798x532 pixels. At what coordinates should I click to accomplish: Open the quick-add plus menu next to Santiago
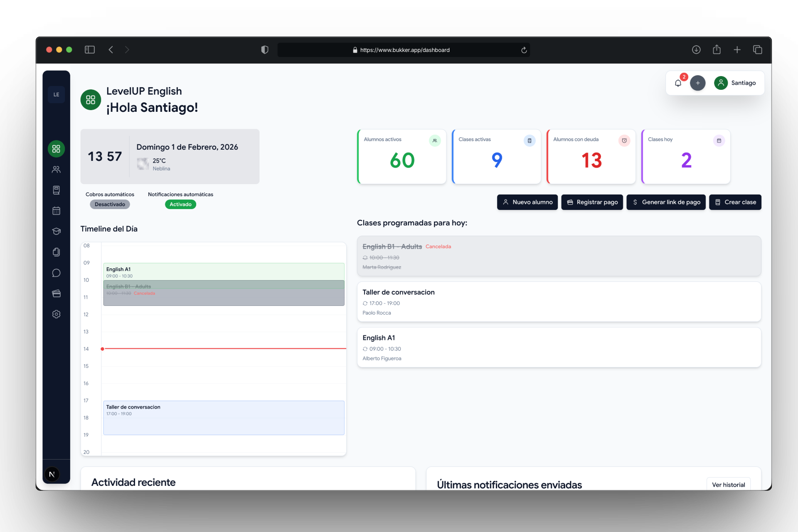point(697,83)
